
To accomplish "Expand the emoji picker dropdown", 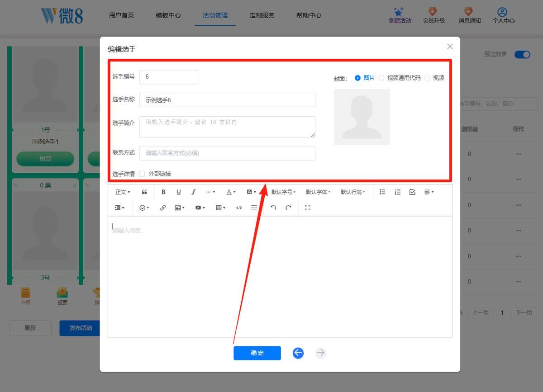I will pyautogui.click(x=144, y=208).
